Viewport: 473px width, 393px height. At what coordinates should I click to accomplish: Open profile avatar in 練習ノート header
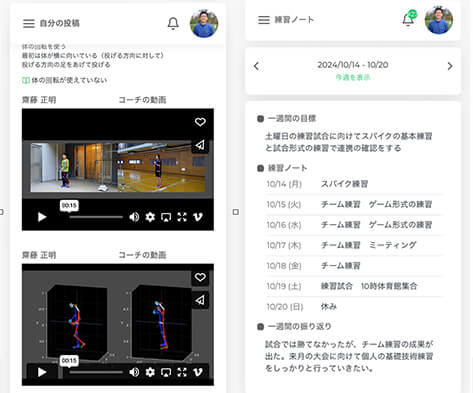(439, 20)
